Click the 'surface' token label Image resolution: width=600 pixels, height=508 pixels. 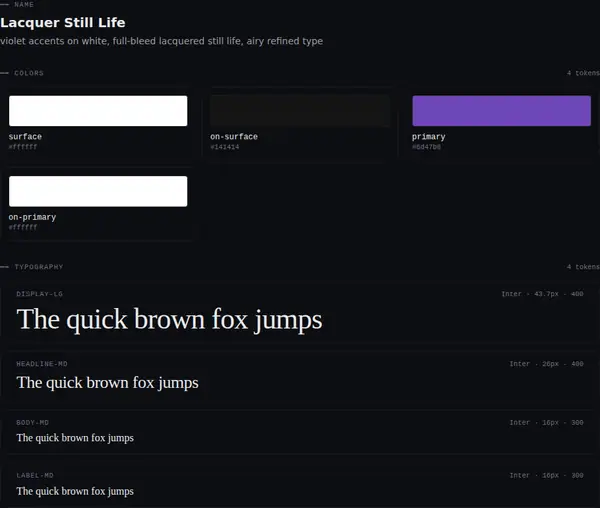[x=25, y=137]
